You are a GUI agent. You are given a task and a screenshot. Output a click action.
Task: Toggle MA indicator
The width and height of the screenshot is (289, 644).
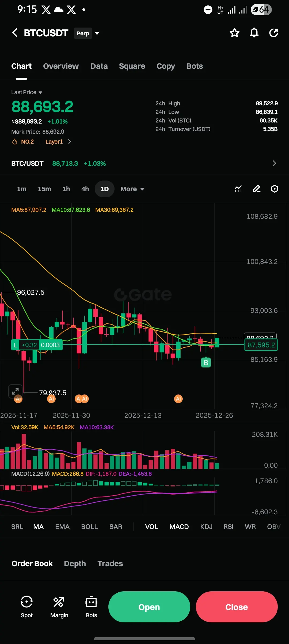38,527
